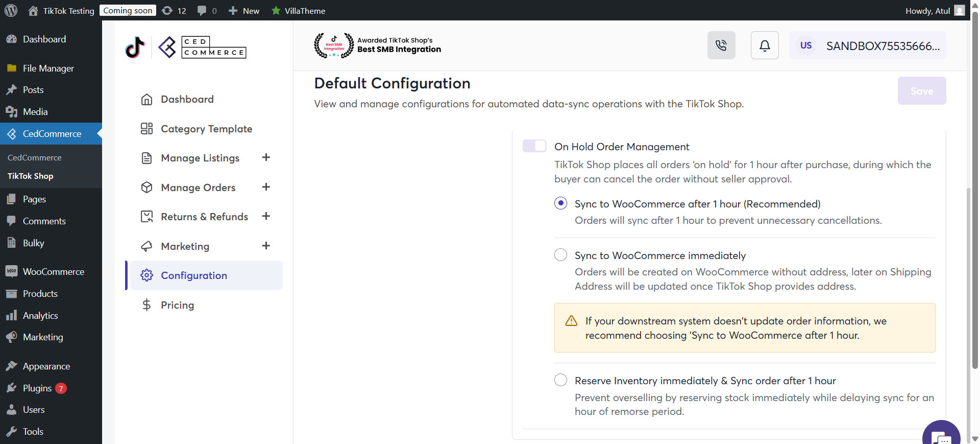Screen dimensions: 980x444
Task: Open the SANDBOX shop account selector
Action: [x=867, y=45]
